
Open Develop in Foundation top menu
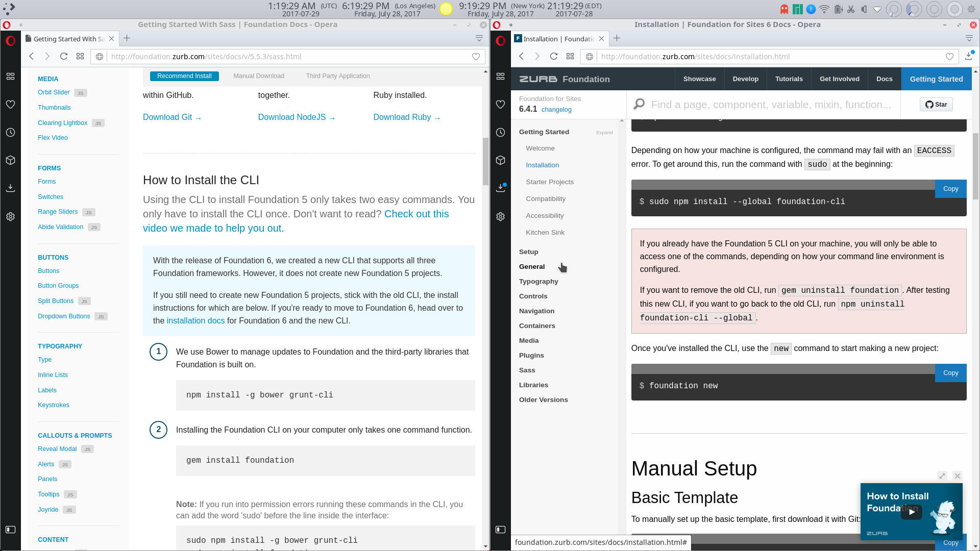click(745, 79)
